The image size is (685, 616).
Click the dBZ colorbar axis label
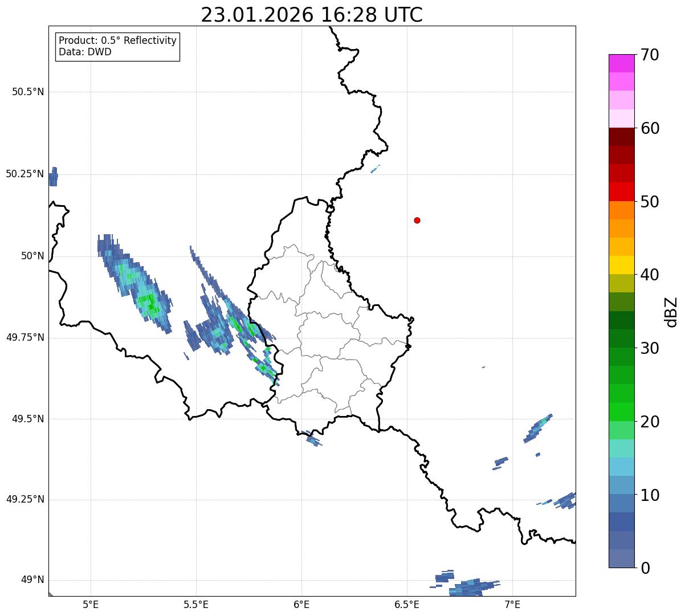(x=672, y=312)
